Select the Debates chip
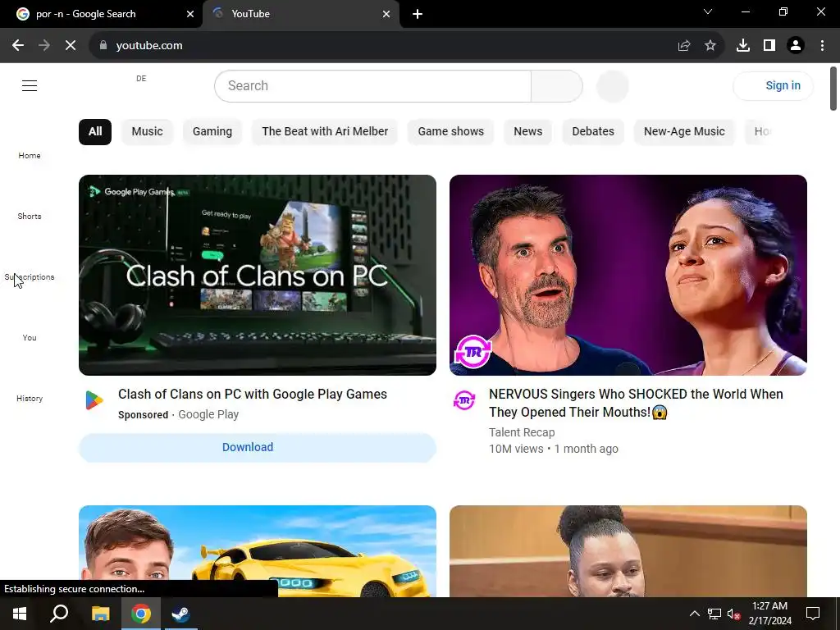 [x=593, y=132]
